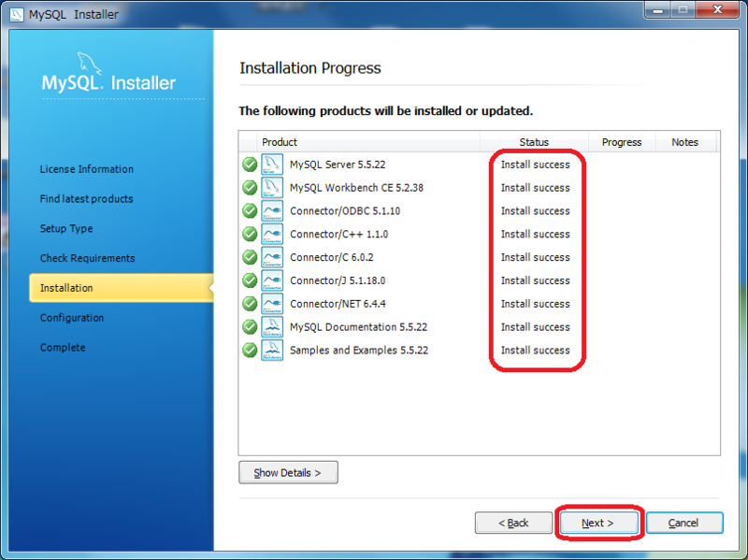Viewport: 748px width, 560px height.
Task: Click the Product column header
Action: click(368, 142)
